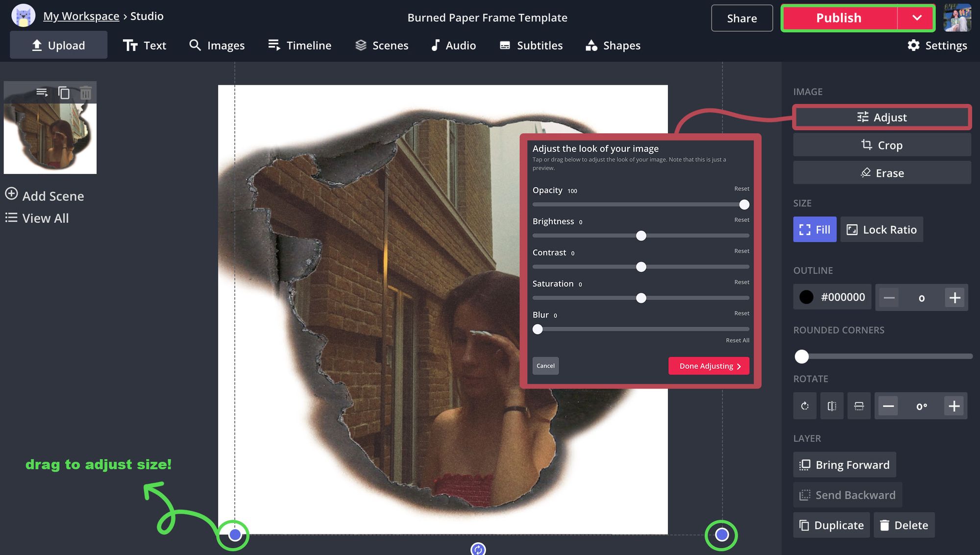Click the duplicate scene icon above thumbnail
980x555 pixels.
(x=64, y=93)
